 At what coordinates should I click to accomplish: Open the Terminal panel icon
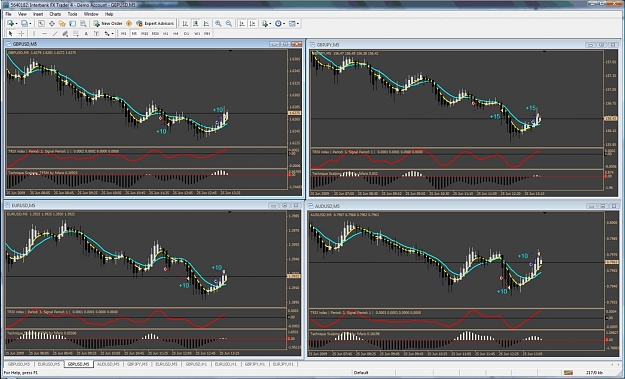click(x=73, y=24)
